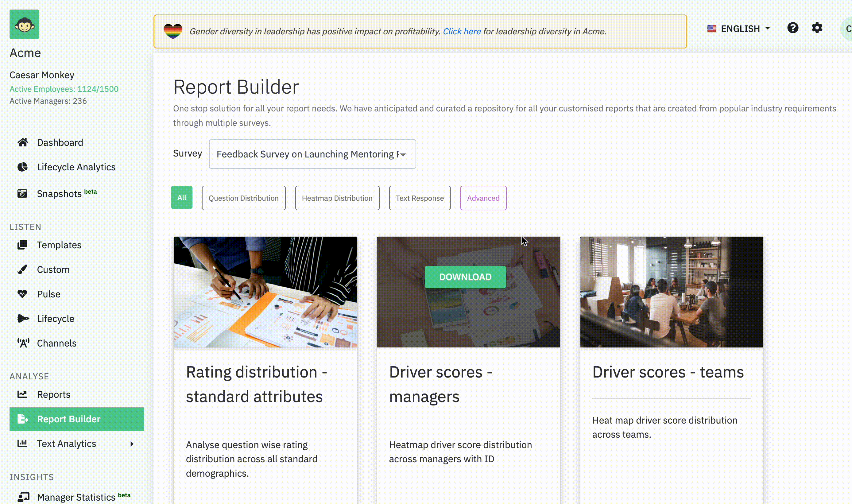Click the Channels broadcast icon

click(x=23, y=343)
